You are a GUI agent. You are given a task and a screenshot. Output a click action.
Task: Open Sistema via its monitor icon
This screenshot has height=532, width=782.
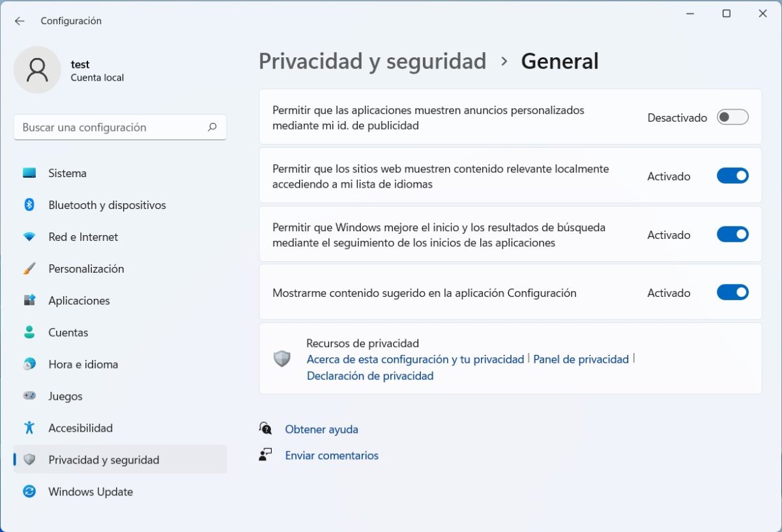coord(29,173)
